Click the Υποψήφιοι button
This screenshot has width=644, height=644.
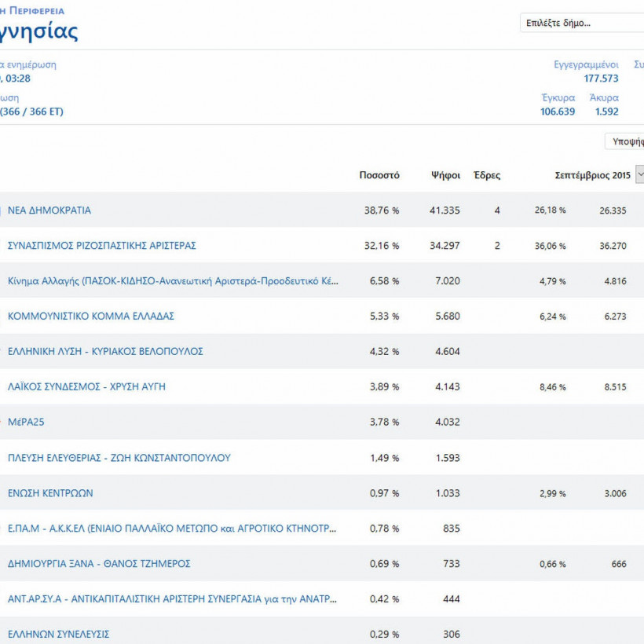click(x=624, y=141)
